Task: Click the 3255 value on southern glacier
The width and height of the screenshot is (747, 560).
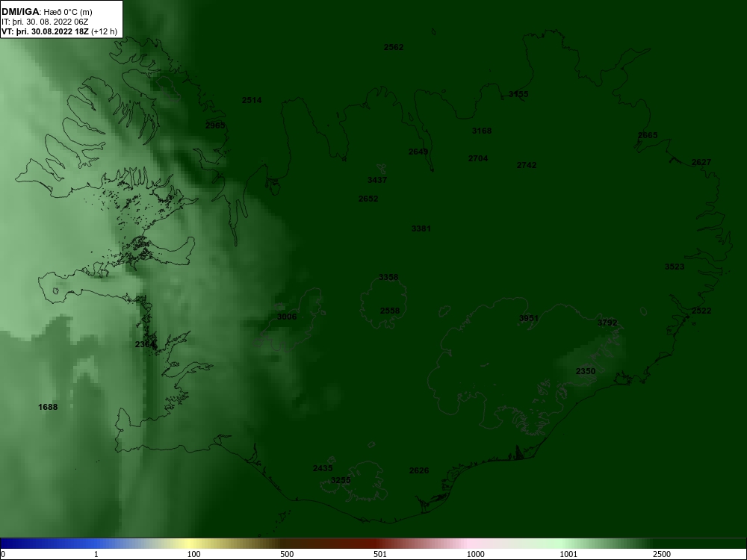Action: click(x=341, y=480)
